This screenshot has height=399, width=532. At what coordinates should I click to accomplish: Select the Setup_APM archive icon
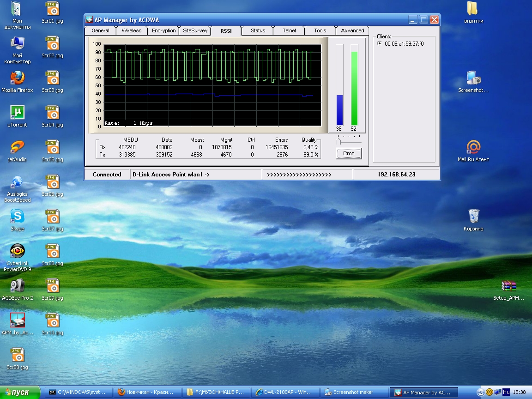pos(508,286)
